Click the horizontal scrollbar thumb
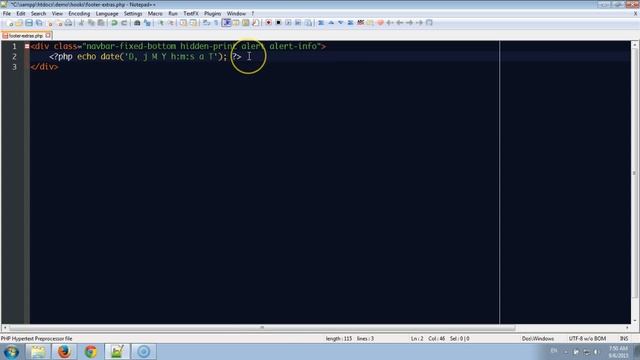 tap(262, 328)
